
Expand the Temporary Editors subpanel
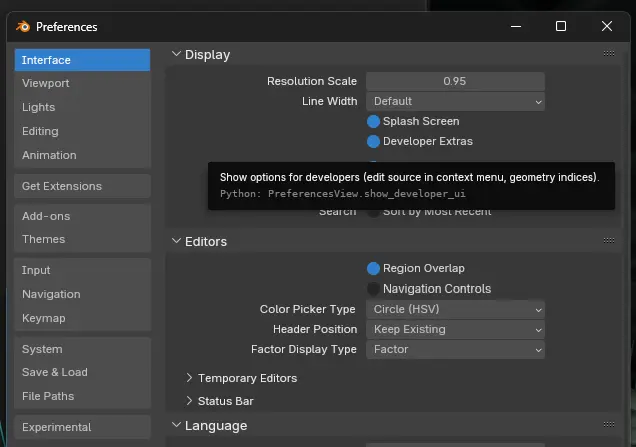pyautogui.click(x=189, y=378)
